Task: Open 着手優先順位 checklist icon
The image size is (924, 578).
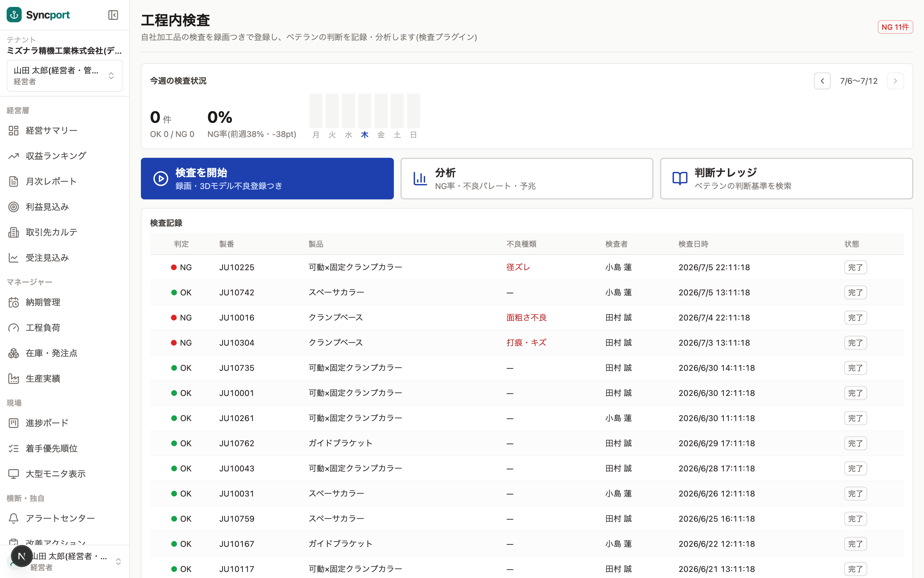Action: (14, 449)
